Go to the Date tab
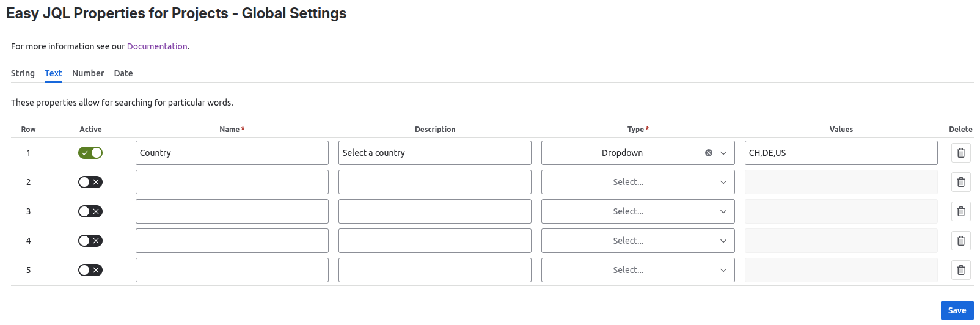 click(x=123, y=73)
